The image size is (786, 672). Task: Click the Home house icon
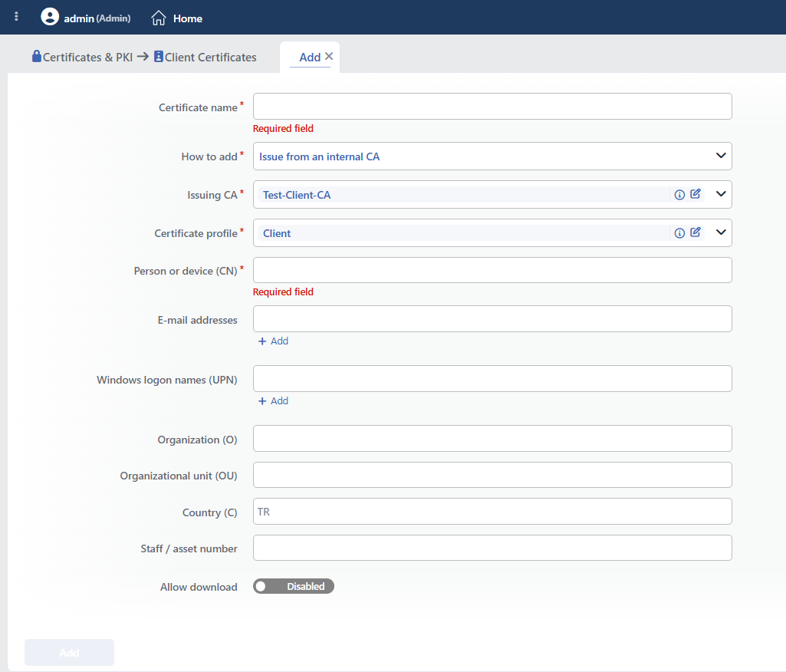159,18
